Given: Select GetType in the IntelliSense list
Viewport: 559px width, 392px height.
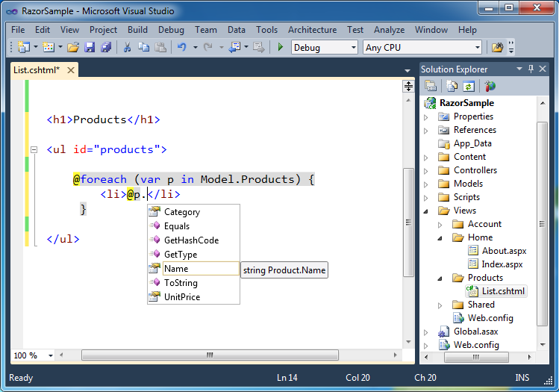Looking at the screenshot, I should click(193, 255).
